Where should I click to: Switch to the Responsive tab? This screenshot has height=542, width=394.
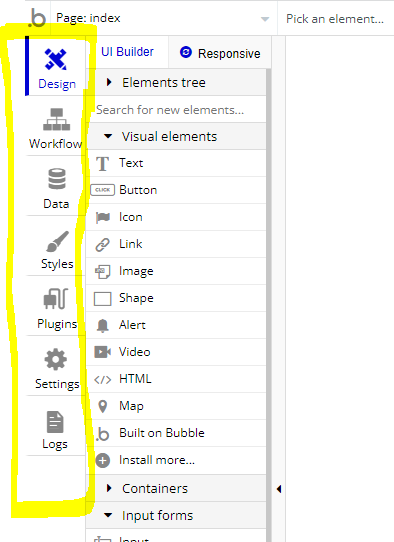(x=220, y=53)
